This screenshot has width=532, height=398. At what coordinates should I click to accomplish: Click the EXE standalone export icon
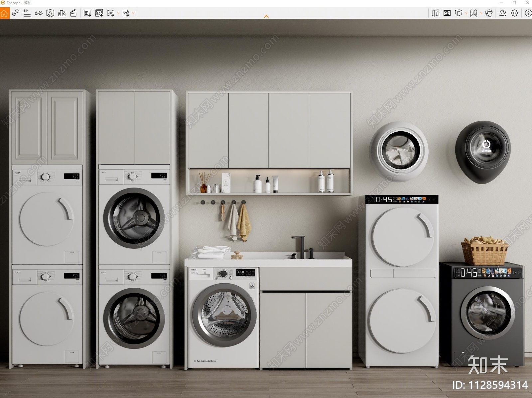pos(126,13)
